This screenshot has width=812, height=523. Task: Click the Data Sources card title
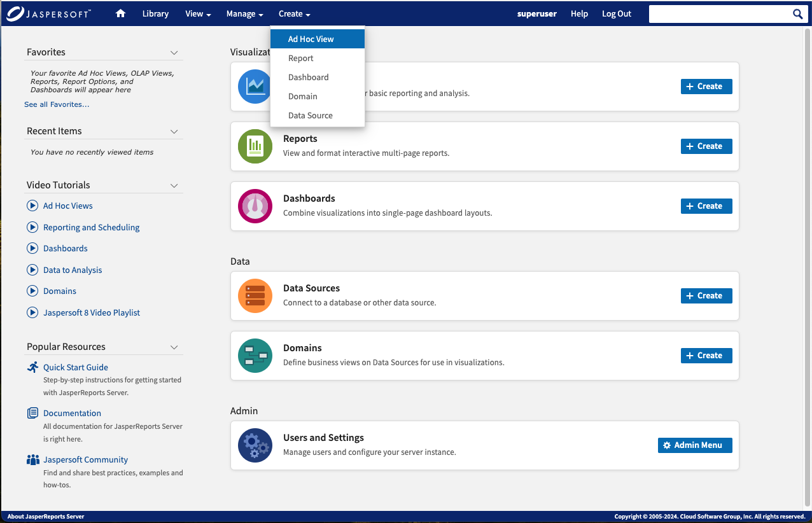click(312, 288)
